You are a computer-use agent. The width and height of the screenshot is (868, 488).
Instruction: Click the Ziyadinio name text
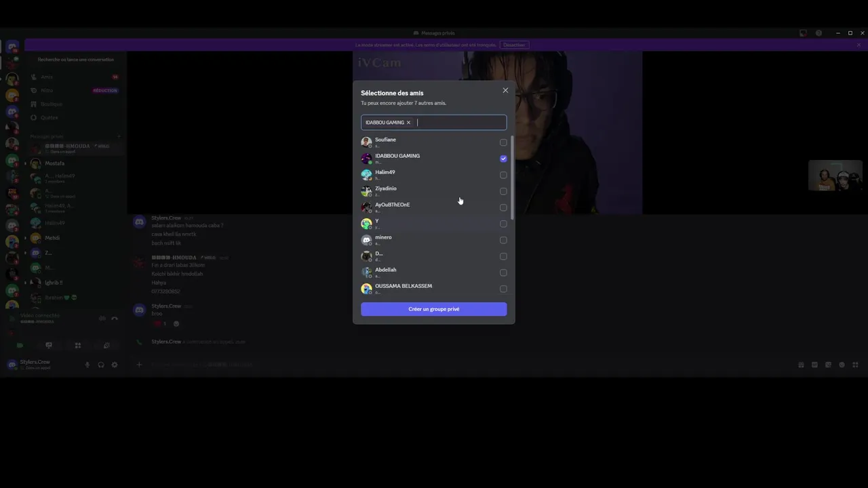[386, 188]
